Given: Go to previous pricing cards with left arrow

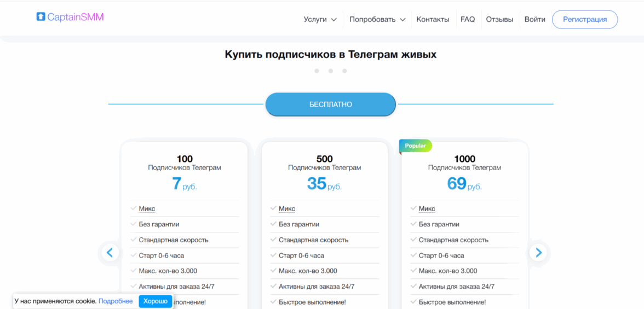Looking at the screenshot, I should click(110, 252).
